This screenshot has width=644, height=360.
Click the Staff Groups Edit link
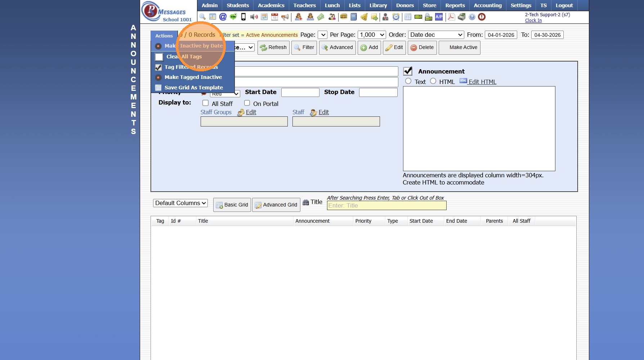251,112
